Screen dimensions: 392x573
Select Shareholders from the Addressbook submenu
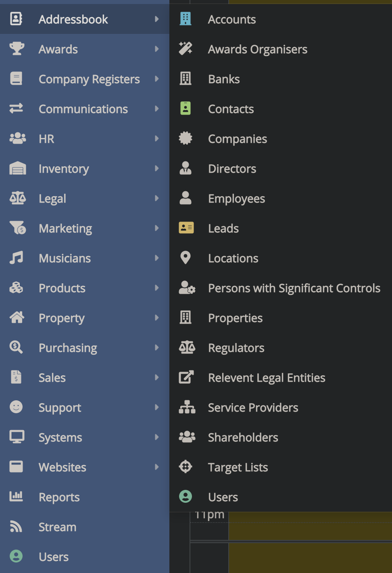click(243, 437)
